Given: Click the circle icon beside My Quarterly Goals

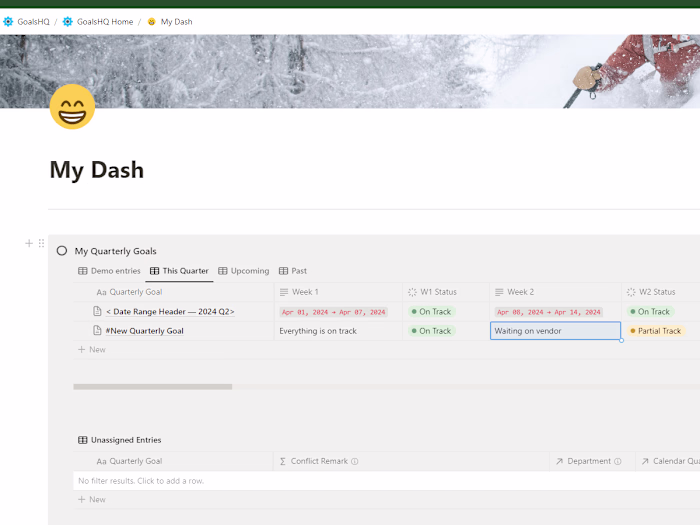Looking at the screenshot, I should click(62, 251).
